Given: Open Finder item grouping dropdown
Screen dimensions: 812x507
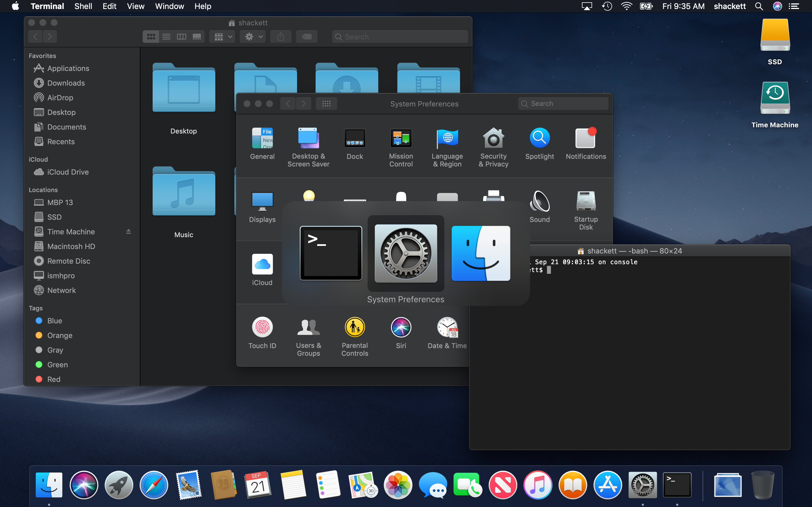Looking at the screenshot, I should (x=222, y=37).
